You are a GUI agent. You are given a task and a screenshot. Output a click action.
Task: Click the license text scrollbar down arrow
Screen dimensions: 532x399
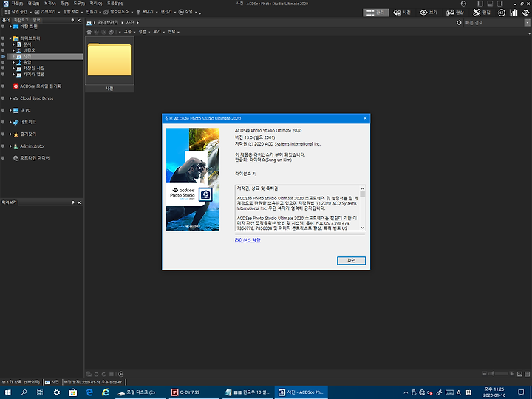coord(362,228)
